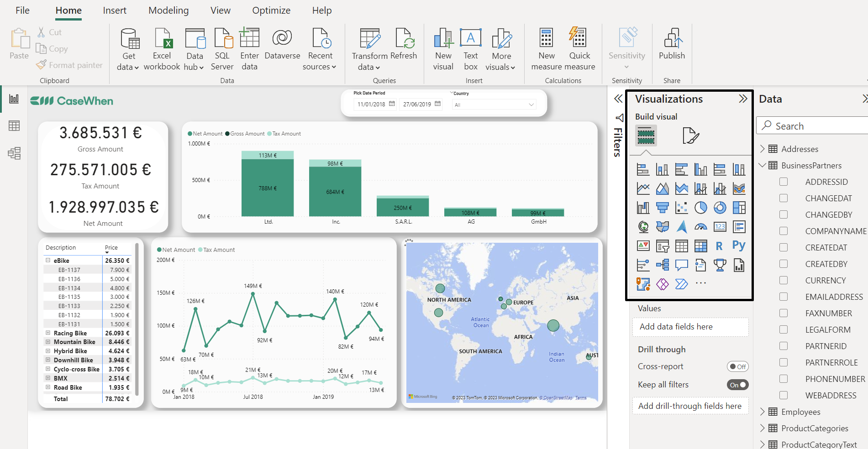Select the Gauge visual icon

pos(701,226)
